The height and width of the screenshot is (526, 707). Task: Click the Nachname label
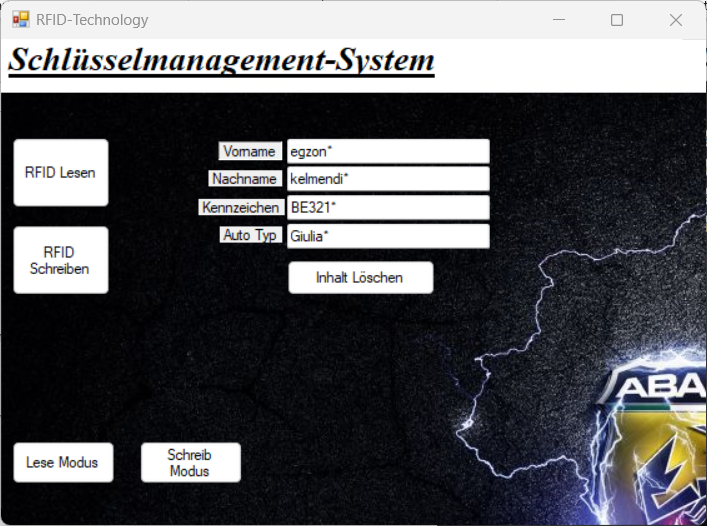pyautogui.click(x=245, y=179)
